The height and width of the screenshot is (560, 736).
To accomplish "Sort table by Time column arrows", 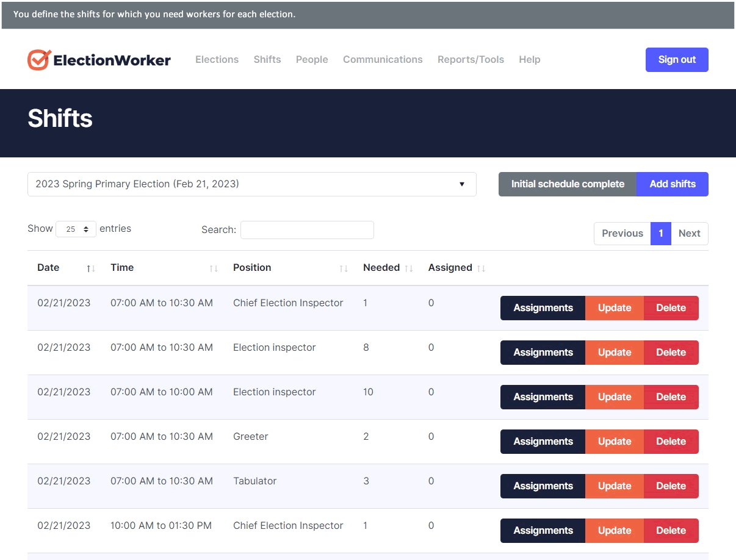I will pos(213,268).
